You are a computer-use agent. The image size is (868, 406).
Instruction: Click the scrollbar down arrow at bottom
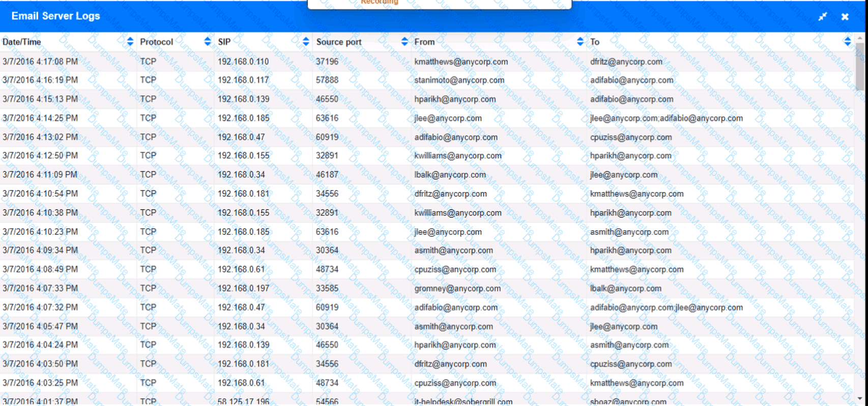[860, 398]
